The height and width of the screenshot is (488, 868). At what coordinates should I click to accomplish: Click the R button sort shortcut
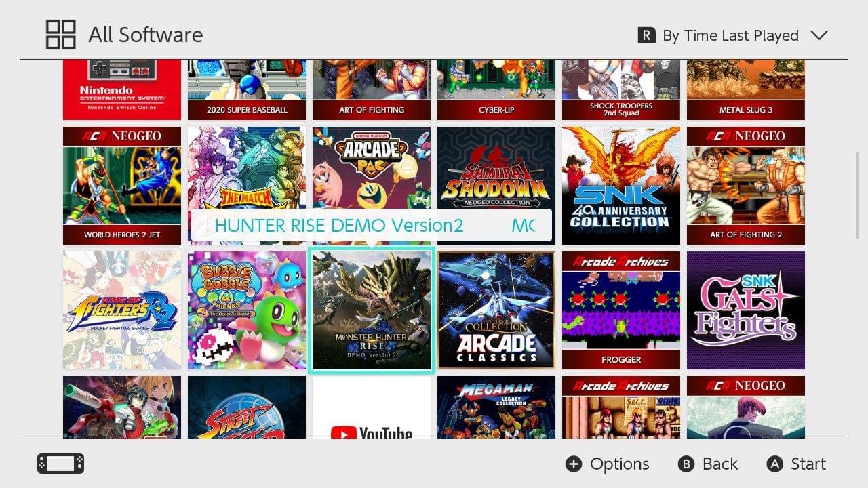[647, 35]
